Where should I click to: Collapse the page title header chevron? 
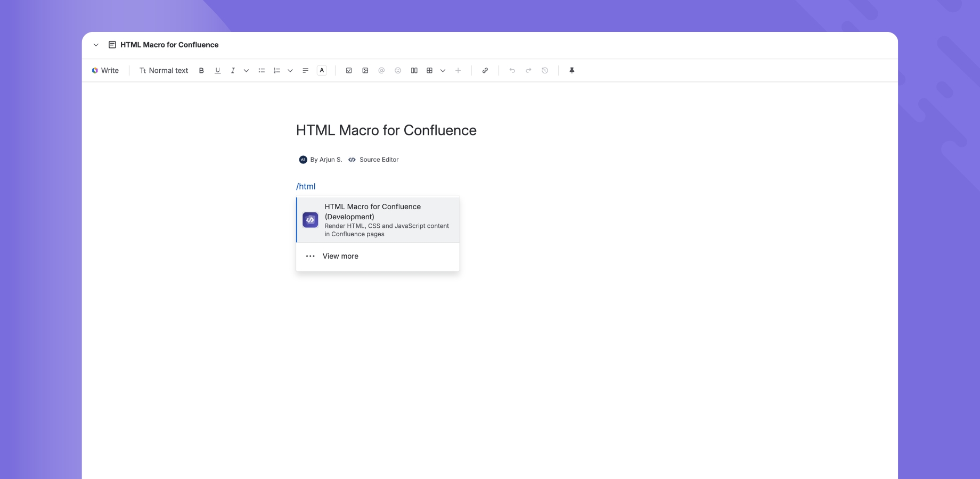(x=96, y=45)
